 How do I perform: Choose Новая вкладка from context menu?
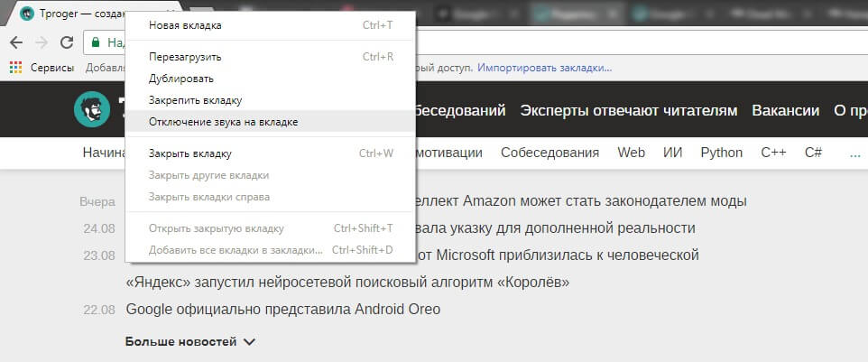click(185, 25)
